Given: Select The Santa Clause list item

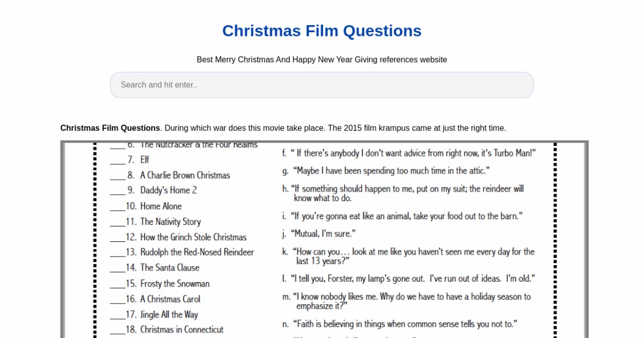Looking at the screenshot, I should coord(170,268).
